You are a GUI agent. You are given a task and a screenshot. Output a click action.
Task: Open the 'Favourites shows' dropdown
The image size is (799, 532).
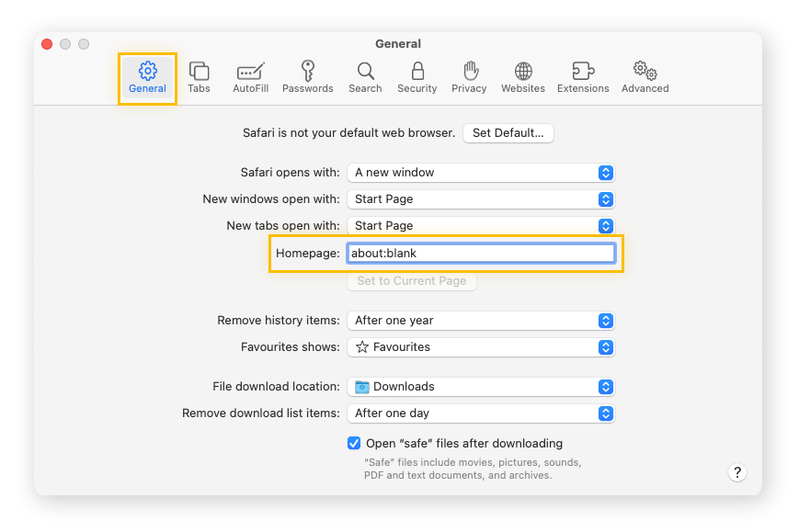pyautogui.click(x=481, y=346)
